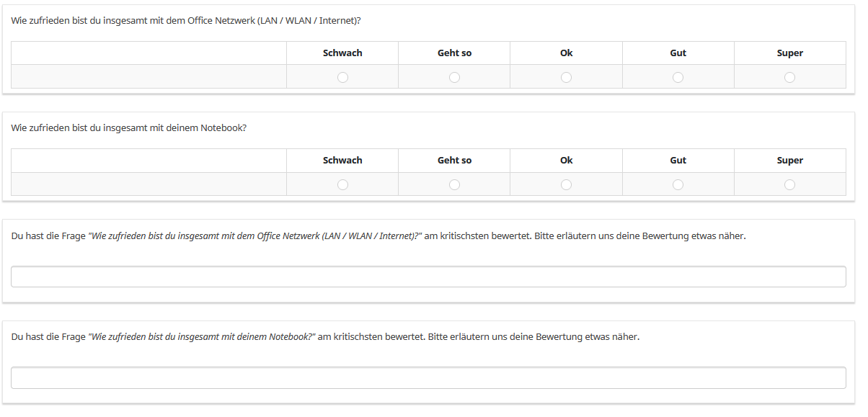Rate Notebook satisfaction as 'Super'
Image resolution: width=868 pixels, height=417 pixels.
[x=789, y=184]
